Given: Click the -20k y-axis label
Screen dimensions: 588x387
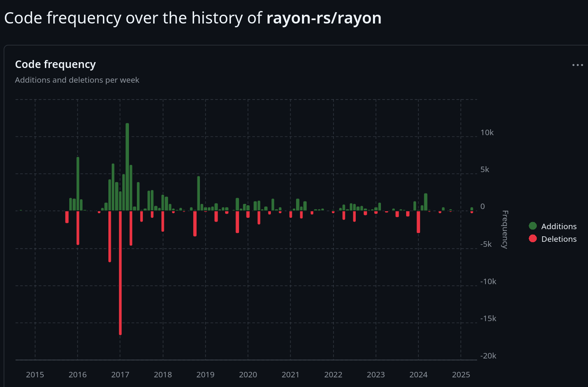Looking at the screenshot, I should 488,356.
